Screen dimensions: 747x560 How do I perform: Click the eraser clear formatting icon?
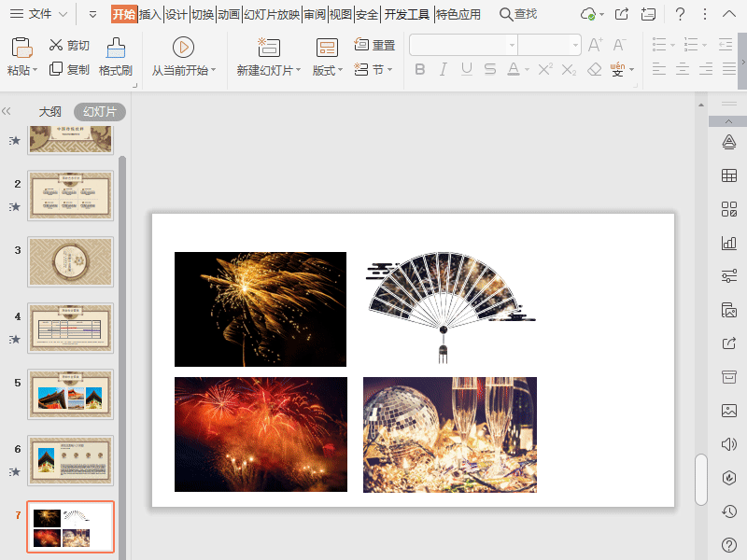pos(595,69)
